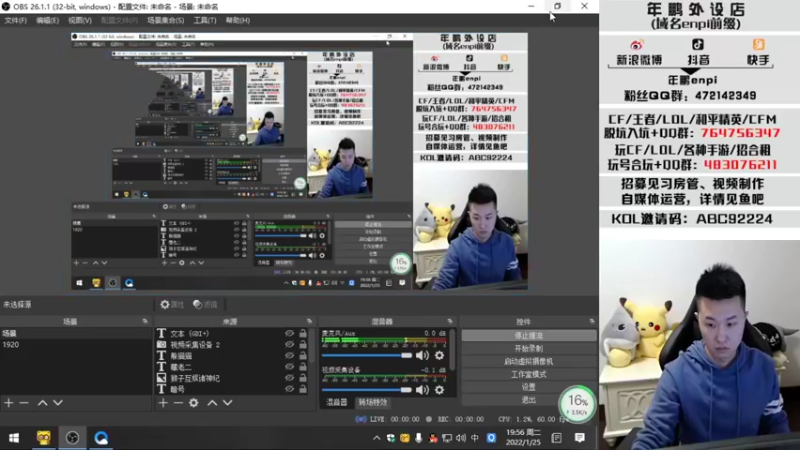800x450 pixels.
Task: Toggle visibility of 文本 (GDI+) source
Action: [289, 333]
